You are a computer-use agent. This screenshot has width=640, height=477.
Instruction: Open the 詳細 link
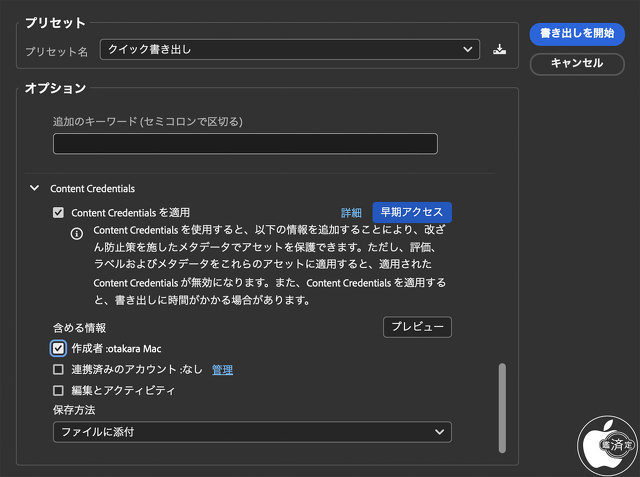(x=351, y=213)
